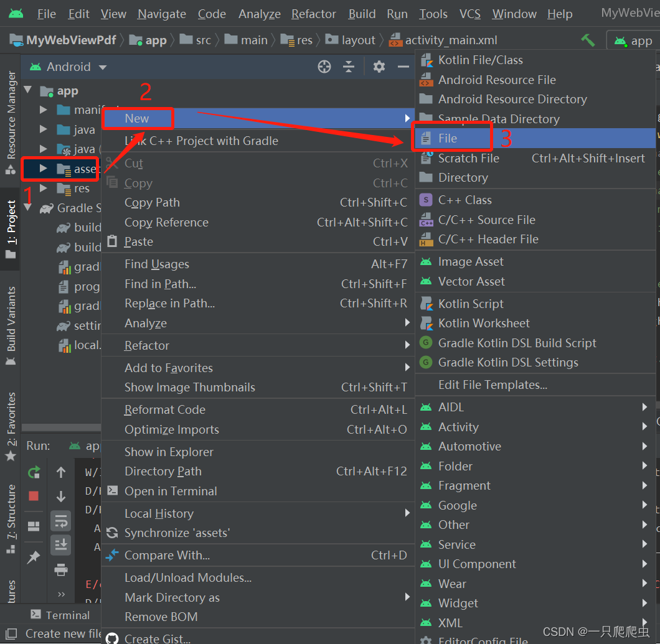
Task: Click MyWebViewPdf in the breadcrumb
Action: [x=63, y=40]
